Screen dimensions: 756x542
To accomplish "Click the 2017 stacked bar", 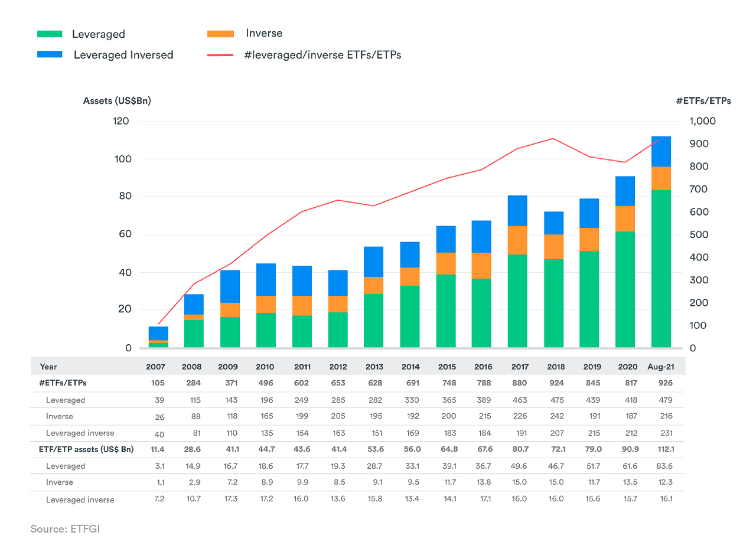I will tap(517, 271).
